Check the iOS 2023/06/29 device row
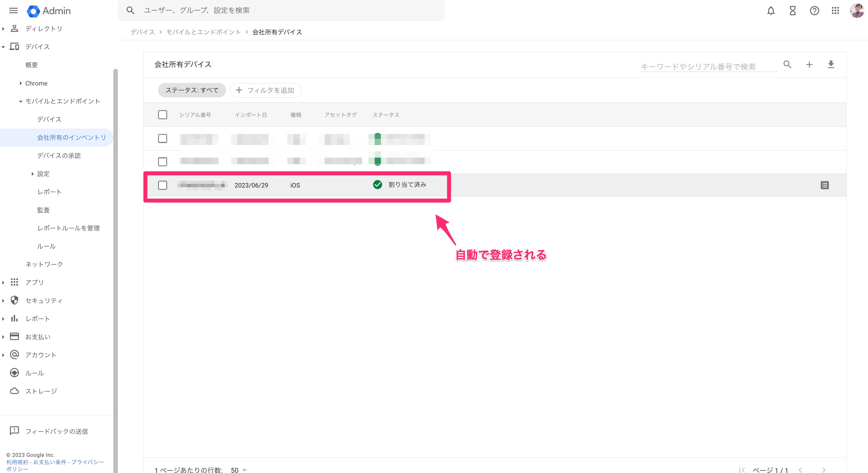868x473 pixels. coord(162,185)
